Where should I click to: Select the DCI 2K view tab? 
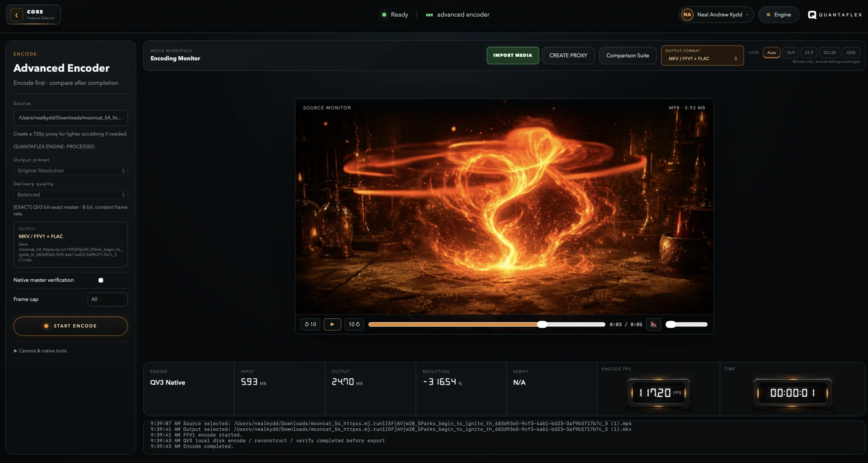click(830, 52)
